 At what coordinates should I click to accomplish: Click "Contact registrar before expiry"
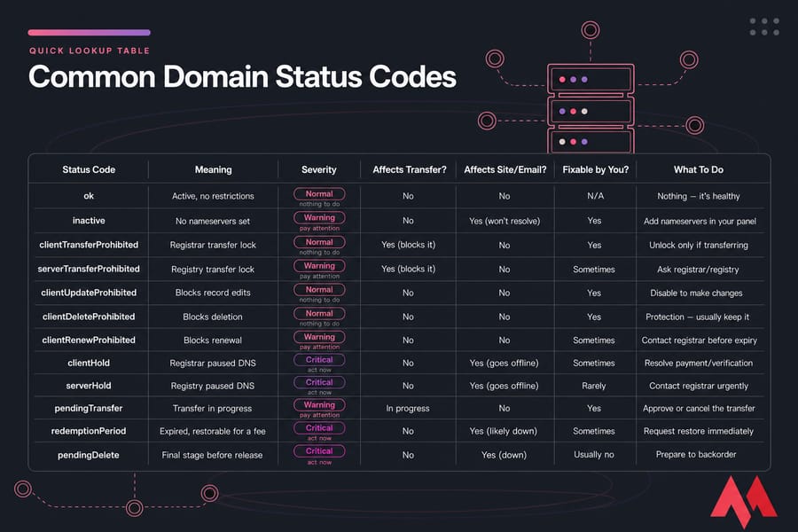tap(700, 340)
